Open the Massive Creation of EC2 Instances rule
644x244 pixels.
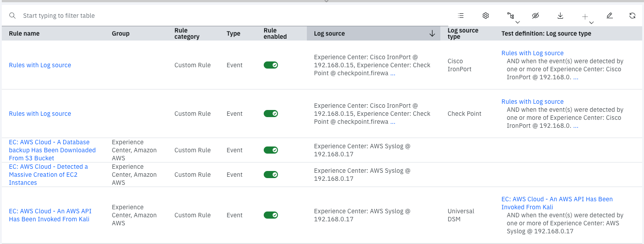(x=48, y=175)
